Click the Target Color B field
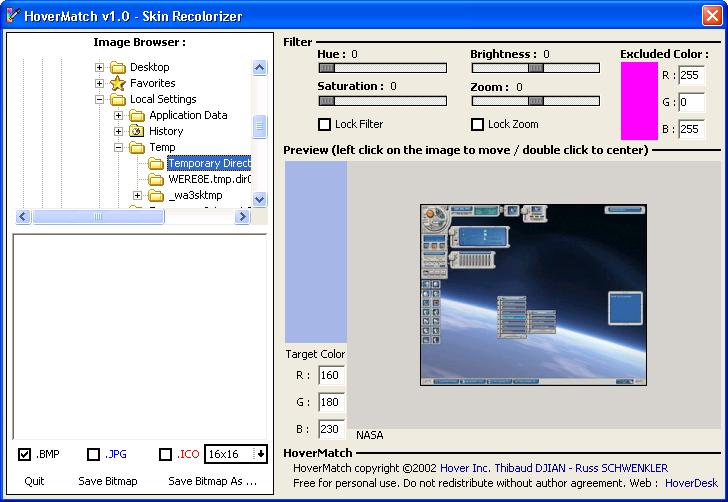The width and height of the screenshot is (728, 502). [332, 429]
